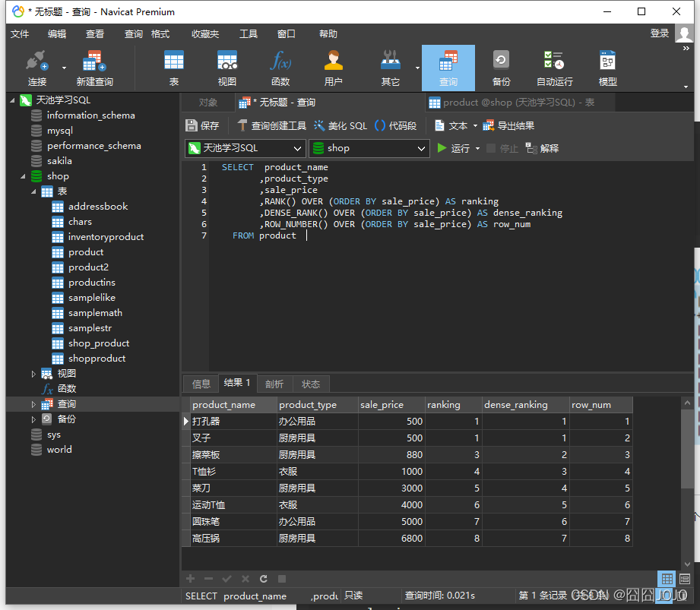Export the results (导出结果)
Viewport: 700px width, 610px height.
[508, 126]
